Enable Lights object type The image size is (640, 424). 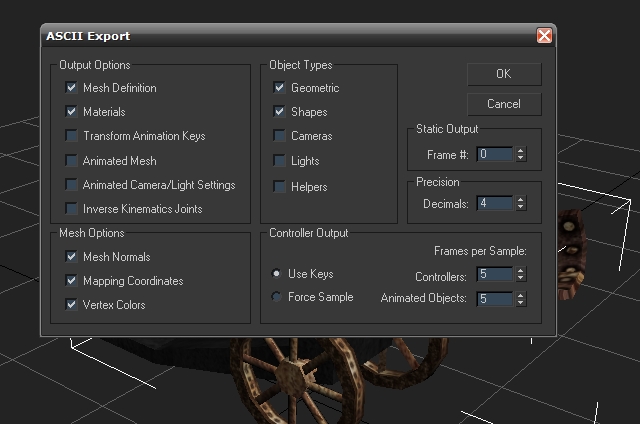(x=280, y=160)
